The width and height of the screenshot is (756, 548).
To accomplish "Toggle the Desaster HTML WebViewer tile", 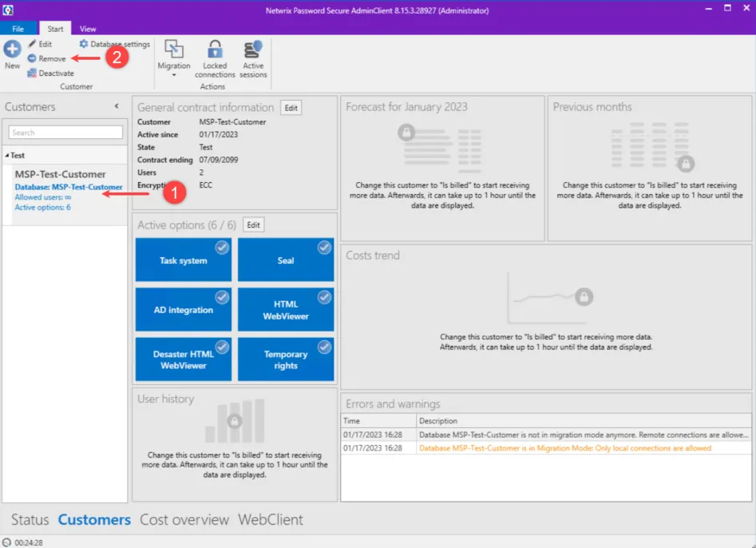I will [x=184, y=359].
